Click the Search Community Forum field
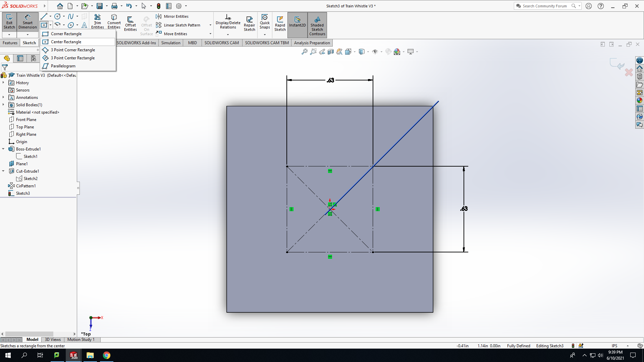Screen dimensions: 644x362 pyautogui.click(x=545, y=6)
